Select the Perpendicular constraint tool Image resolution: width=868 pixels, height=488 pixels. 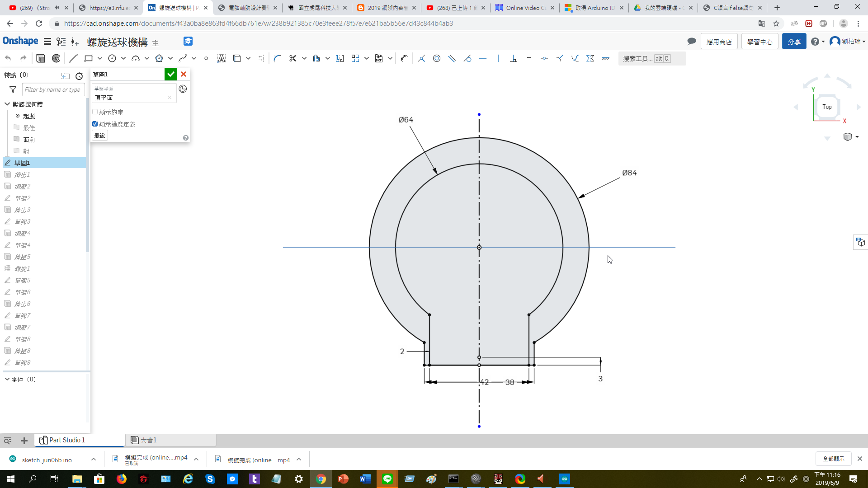[x=514, y=58]
